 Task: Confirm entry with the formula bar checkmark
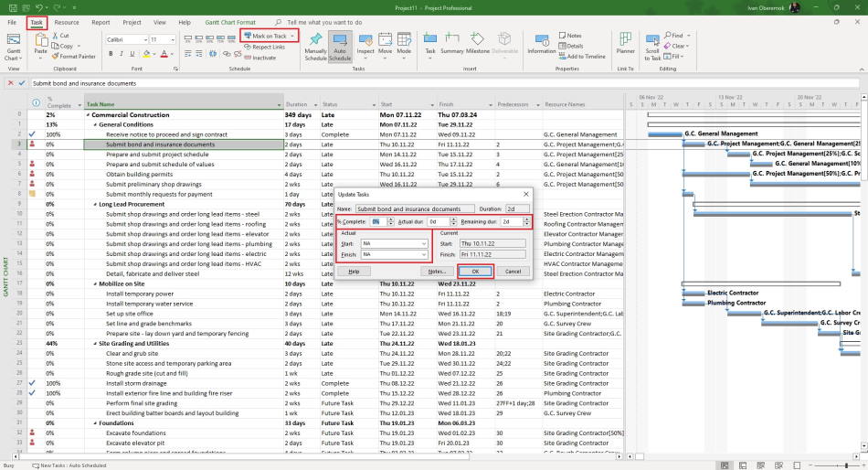22,83
